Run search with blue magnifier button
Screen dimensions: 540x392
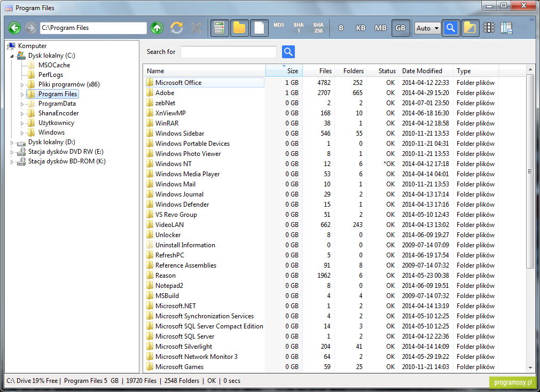coord(288,52)
